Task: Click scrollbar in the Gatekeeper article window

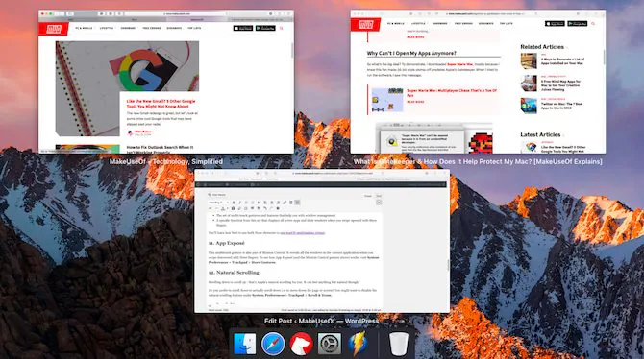Action: pos(605,58)
